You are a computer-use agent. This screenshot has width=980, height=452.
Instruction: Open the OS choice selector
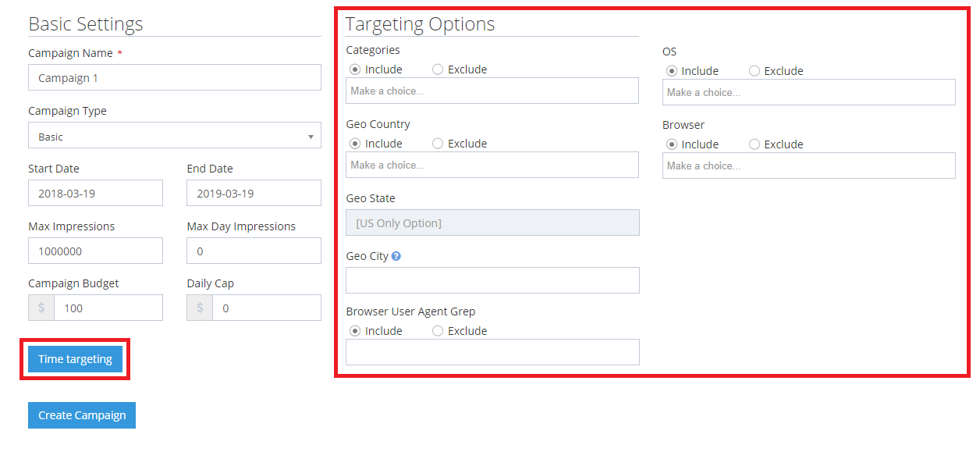point(808,92)
